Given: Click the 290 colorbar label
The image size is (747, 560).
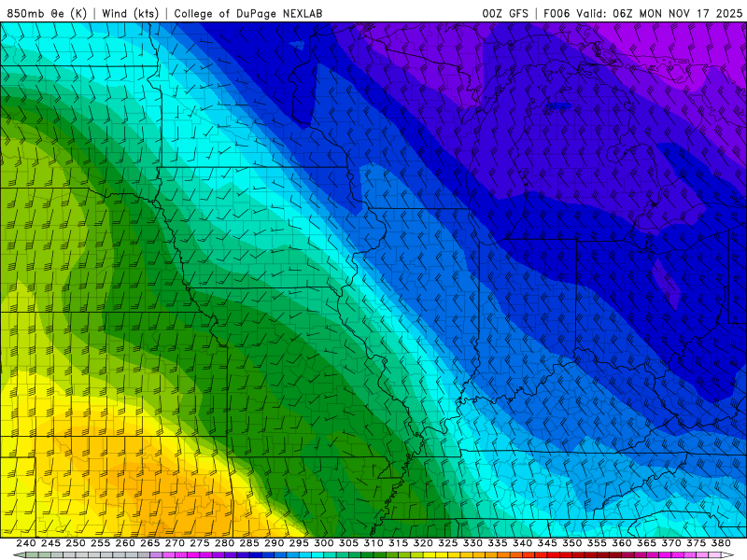Looking at the screenshot, I should 274,543.
